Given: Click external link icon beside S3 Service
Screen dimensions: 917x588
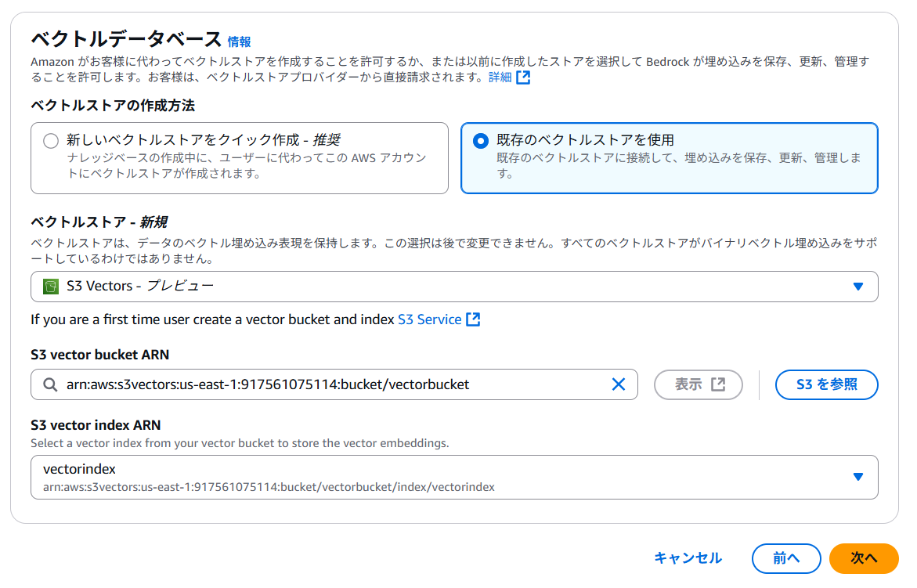Looking at the screenshot, I should coord(473,319).
